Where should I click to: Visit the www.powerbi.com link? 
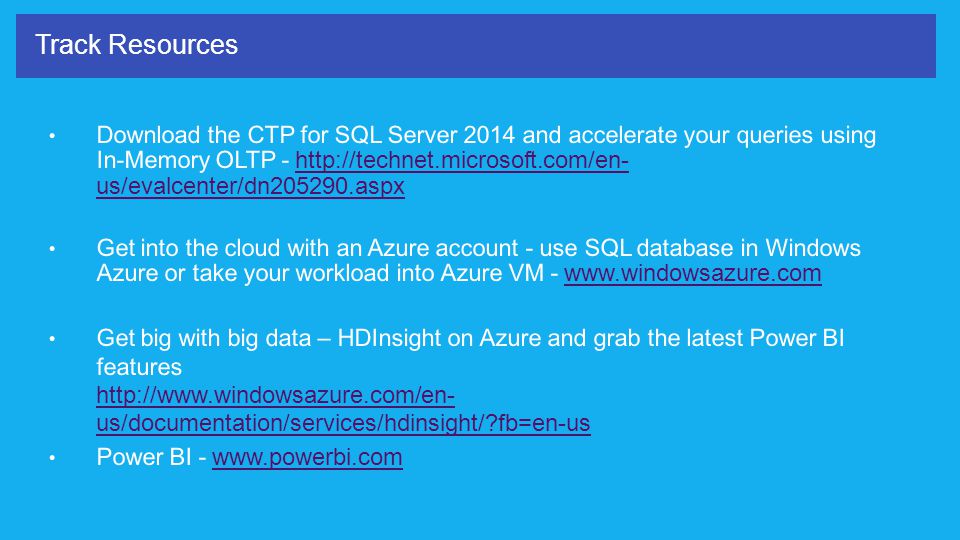(307, 457)
